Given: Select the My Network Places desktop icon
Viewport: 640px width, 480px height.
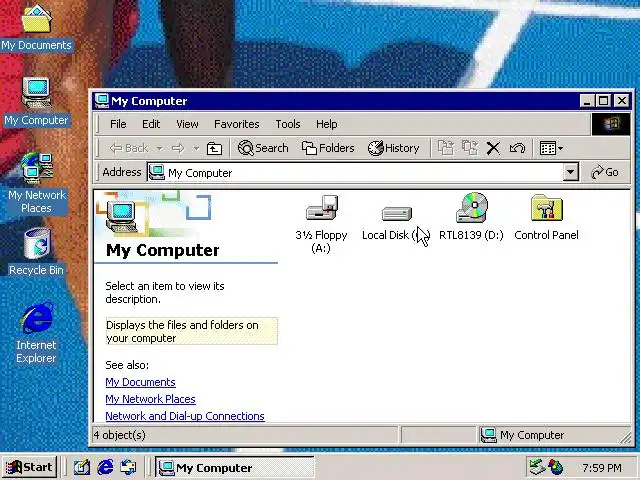Looking at the screenshot, I should pos(36,183).
